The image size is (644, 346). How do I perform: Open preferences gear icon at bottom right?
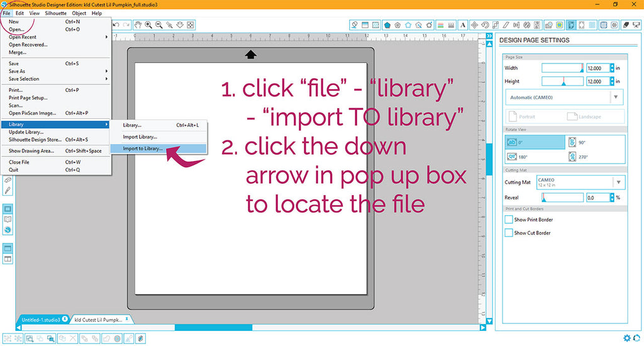(x=627, y=338)
